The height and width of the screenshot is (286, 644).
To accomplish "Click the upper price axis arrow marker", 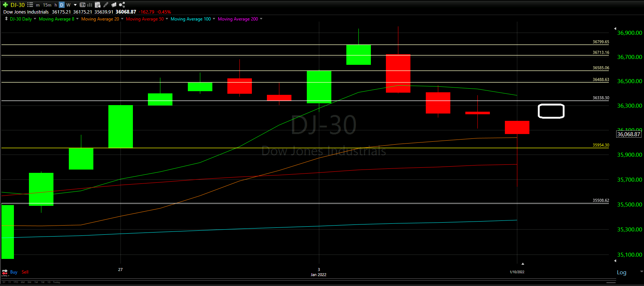I will (615, 28).
